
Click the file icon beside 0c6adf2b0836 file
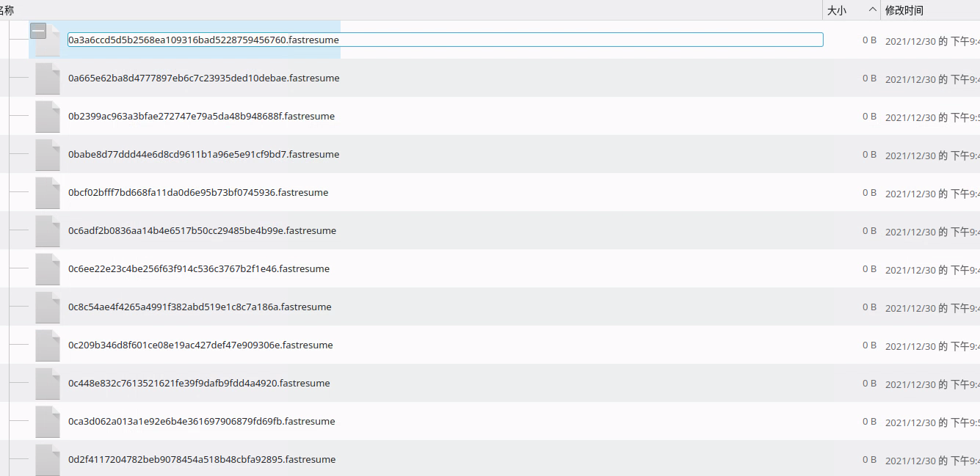coord(47,230)
